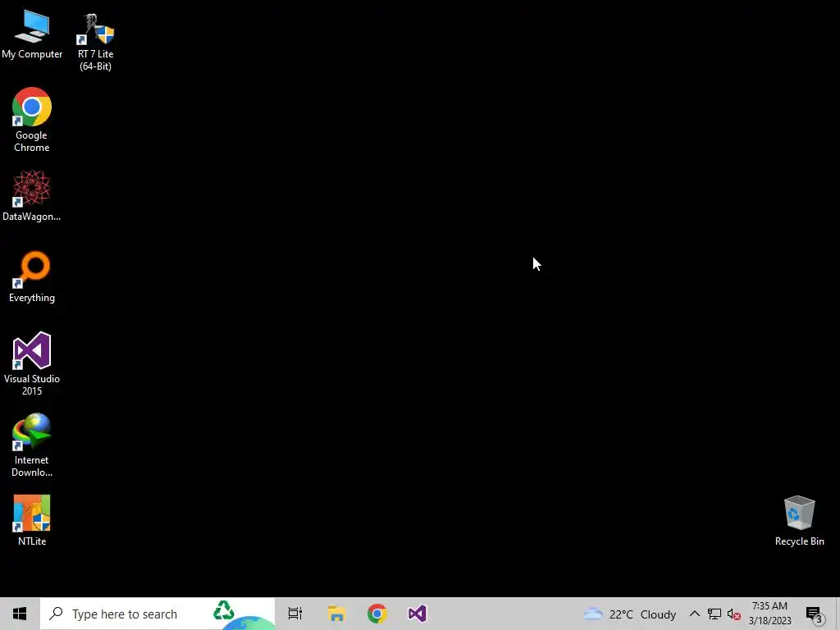Open Task View from the taskbar
This screenshot has height=630, width=840.
pyautogui.click(x=295, y=614)
